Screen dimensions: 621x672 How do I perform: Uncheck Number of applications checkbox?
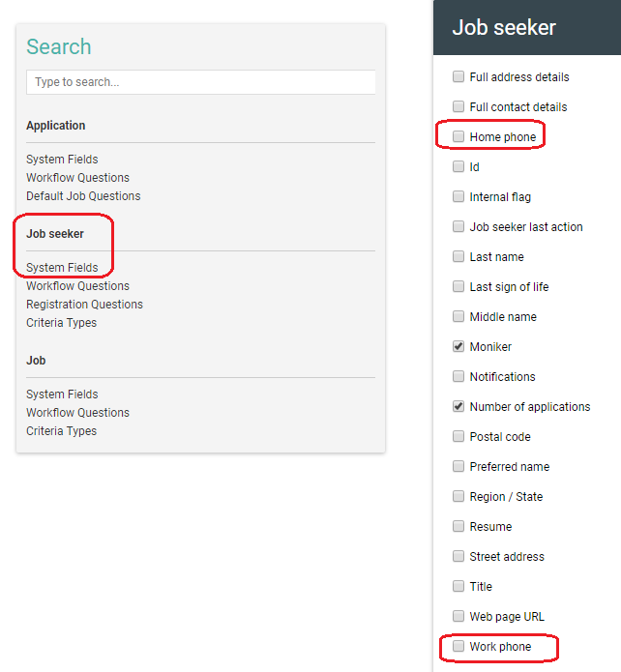(x=458, y=406)
